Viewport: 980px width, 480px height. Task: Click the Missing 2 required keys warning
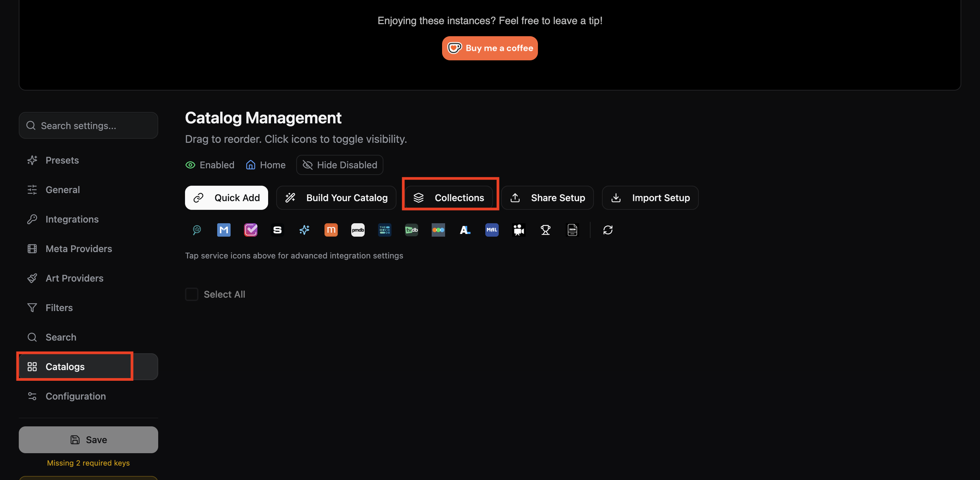[x=88, y=463]
